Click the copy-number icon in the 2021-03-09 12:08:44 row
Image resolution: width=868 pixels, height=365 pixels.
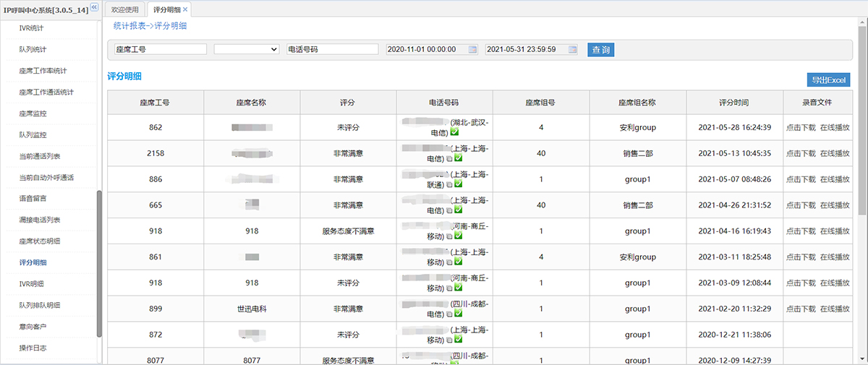[449, 289]
